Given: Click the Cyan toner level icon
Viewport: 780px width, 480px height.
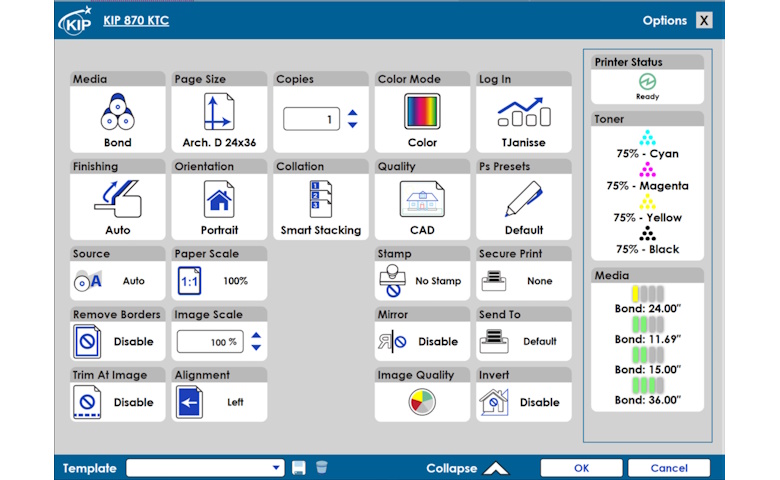Looking at the screenshot, I should (x=647, y=138).
